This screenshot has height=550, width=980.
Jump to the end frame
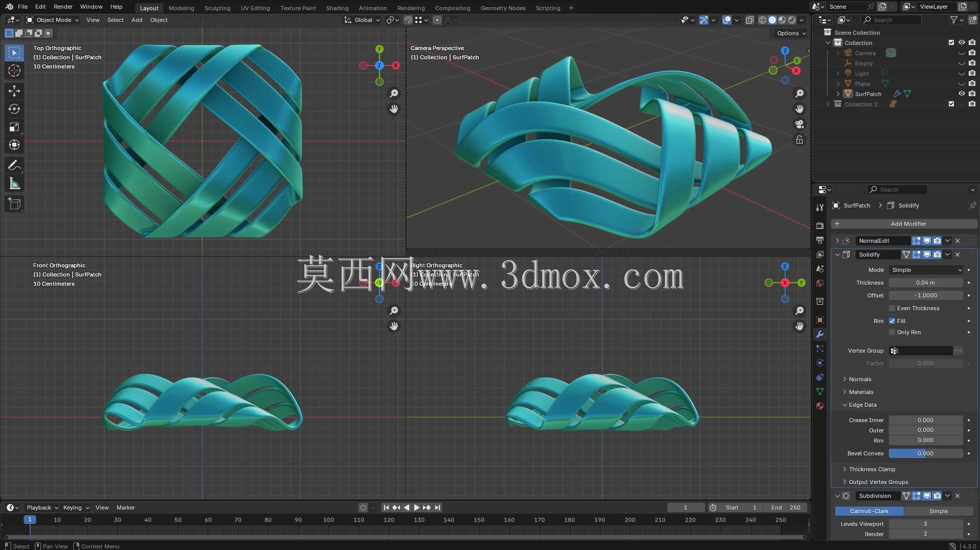[438, 508]
